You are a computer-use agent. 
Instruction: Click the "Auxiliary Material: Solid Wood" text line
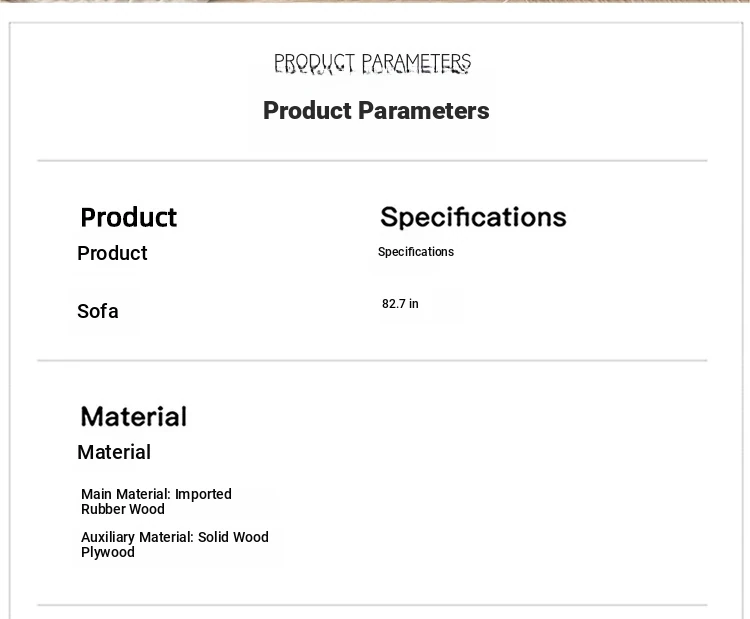point(175,537)
